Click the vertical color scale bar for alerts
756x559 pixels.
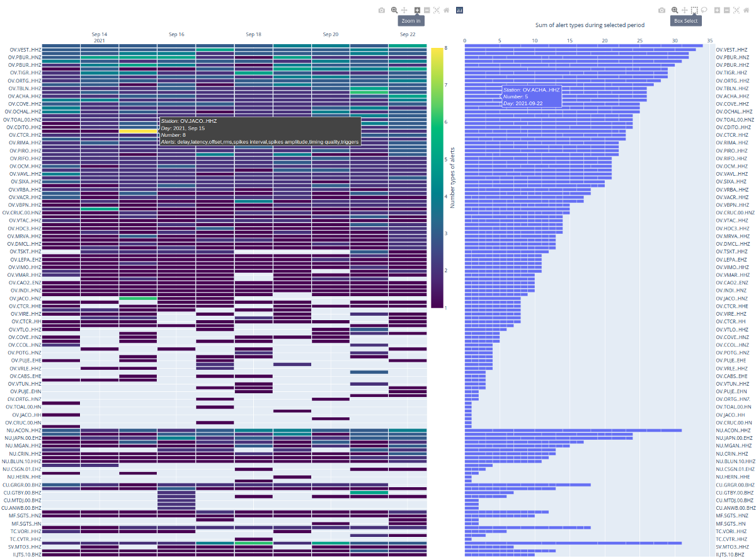(x=437, y=177)
